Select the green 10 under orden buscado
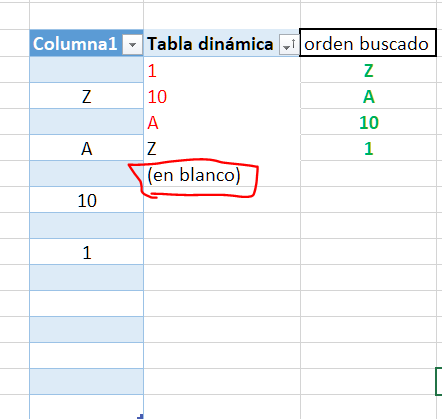Viewport: 442px width, 419px height. (368, 122)
